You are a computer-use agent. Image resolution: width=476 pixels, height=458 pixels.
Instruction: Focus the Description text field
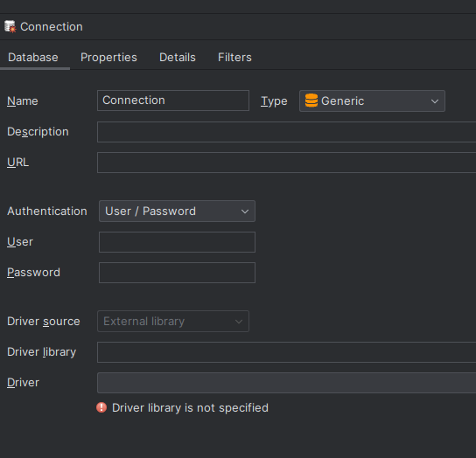tap(287, 132)
